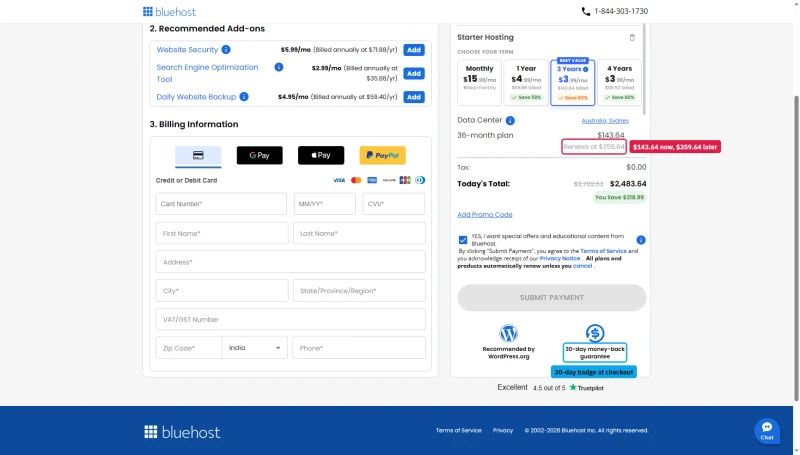Add Daily Website Backup add-on
The width and height of the screenshot is (800, 455).
414,97
